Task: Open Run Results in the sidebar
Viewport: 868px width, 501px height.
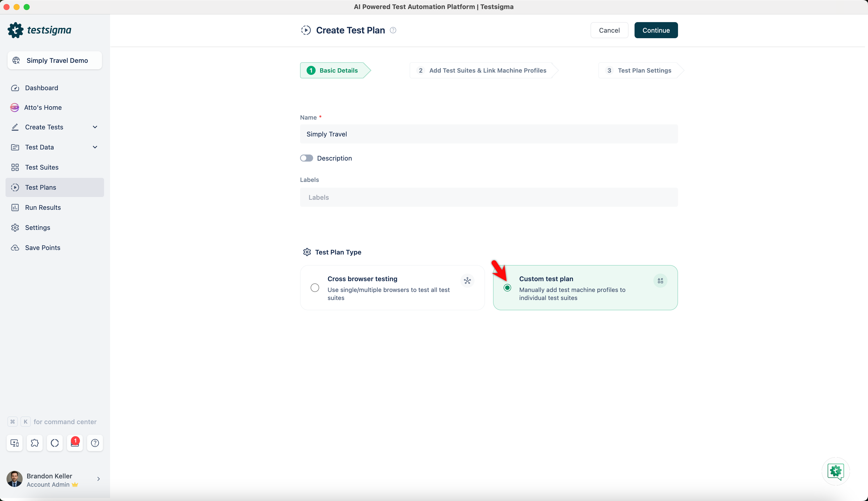Action: [x=43, y=207]
